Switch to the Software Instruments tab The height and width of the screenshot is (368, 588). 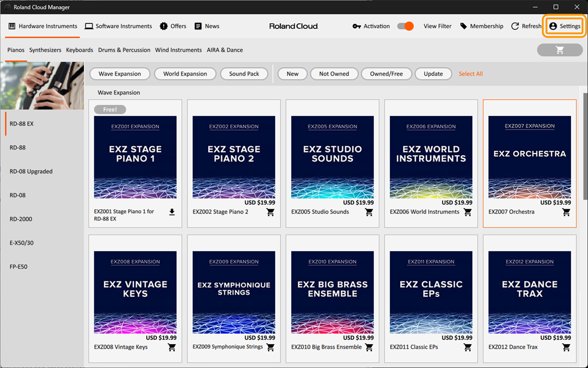[118, 26]
